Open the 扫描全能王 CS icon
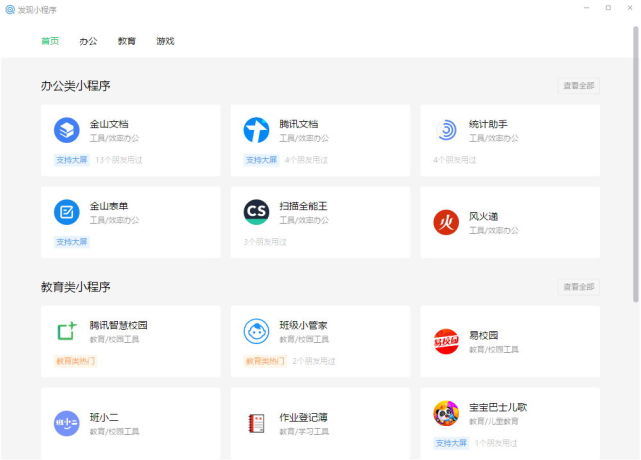This screenshot has width=641, height=460. click(x=256, y=212)
